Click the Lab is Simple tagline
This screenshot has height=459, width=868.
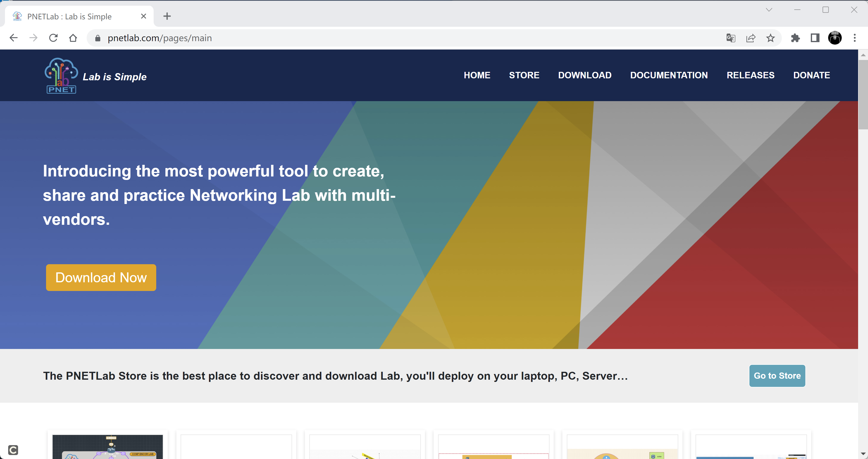pyautogui.click(x=115, y=77)
